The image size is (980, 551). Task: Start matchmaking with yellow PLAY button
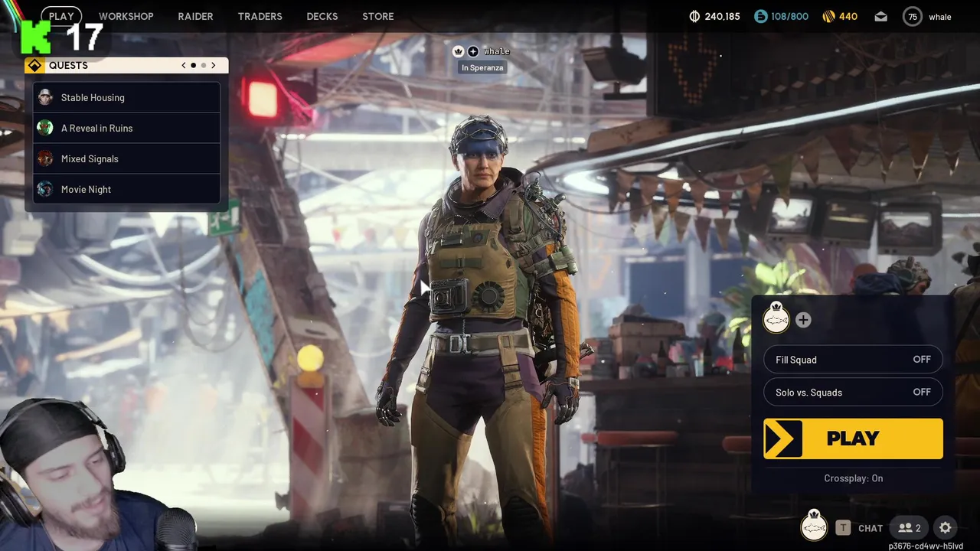pyautogui.click(x=853, y=439)
